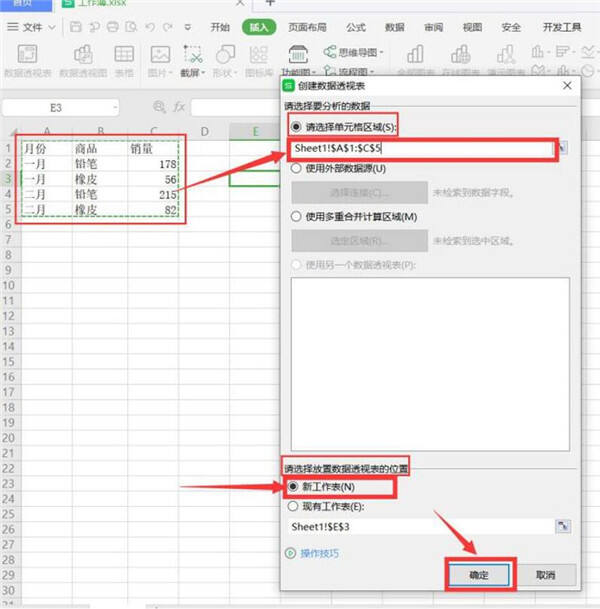Click the Picture (图片) ribbon icon

[x=160, y=54]
